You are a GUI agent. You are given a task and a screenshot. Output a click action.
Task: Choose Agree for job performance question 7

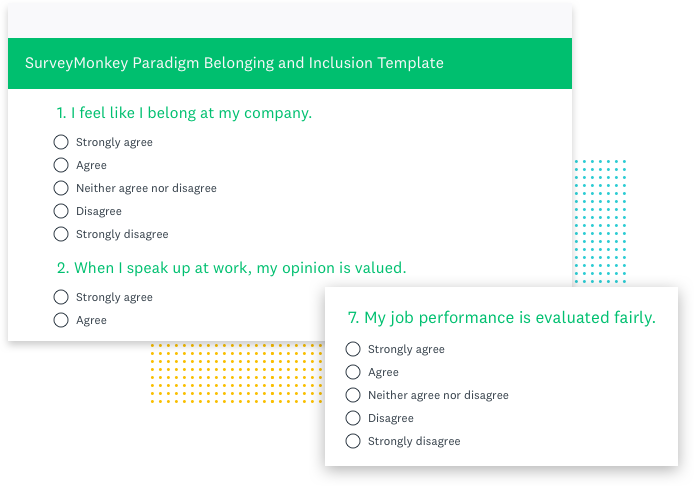pyautogui.click(x=353, y=372)
